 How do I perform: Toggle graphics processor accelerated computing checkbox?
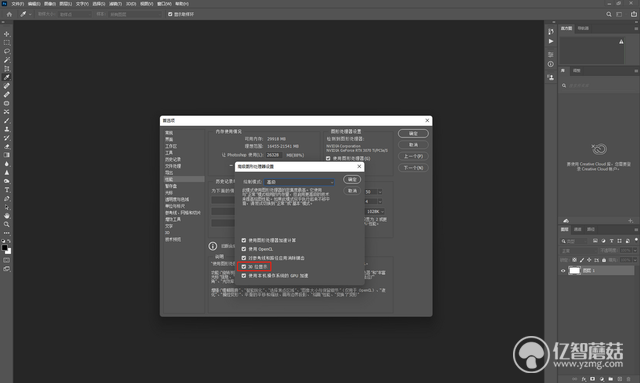coord(244,240)
